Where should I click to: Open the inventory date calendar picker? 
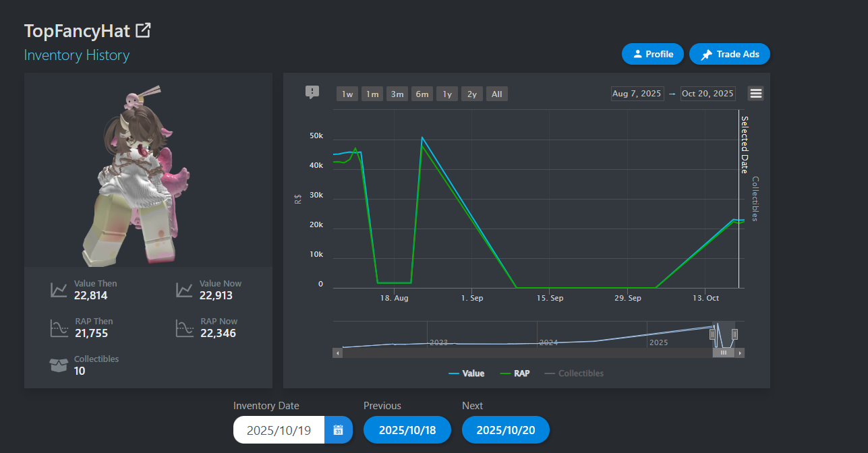click(x=339, y=430)
